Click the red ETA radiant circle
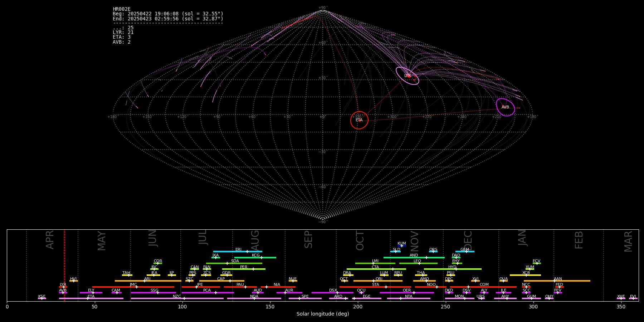The image size is (644, 322). pyautogui.click(x=359, y=120)
